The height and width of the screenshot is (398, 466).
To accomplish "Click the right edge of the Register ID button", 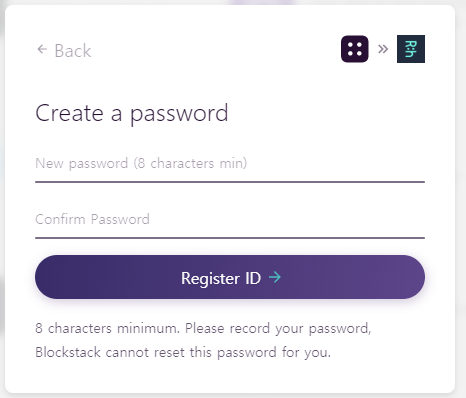I will (420, 277).
